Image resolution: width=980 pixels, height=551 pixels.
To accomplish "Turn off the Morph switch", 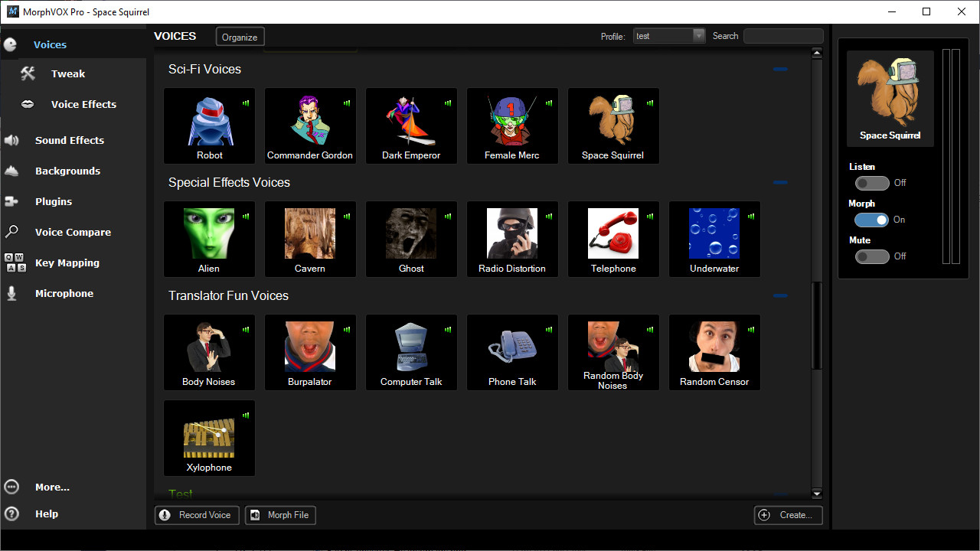I will [x=872, y=220].
